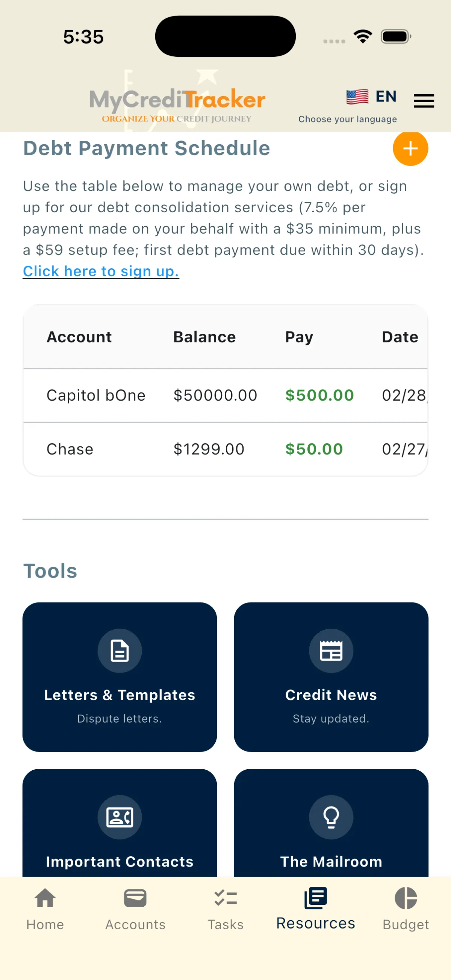Tap the US flag language icon
This screenshot has height=980, width=451.
[x=357, y=97]
